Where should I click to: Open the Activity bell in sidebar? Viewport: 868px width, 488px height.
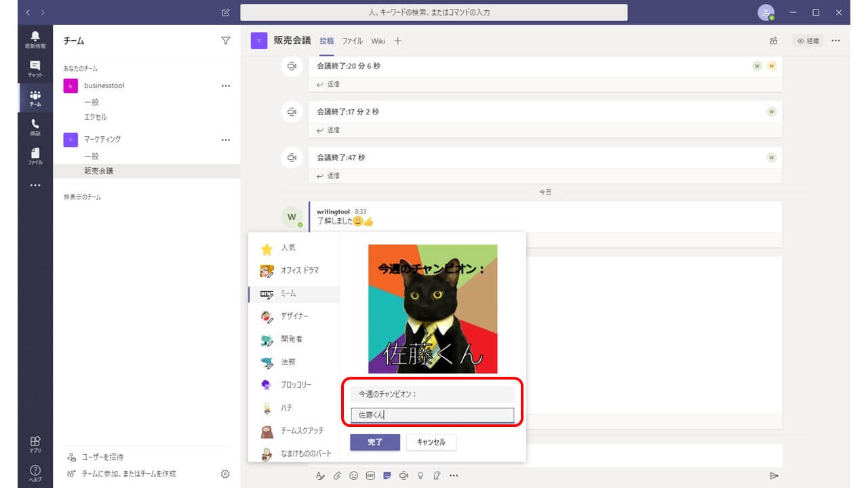(35, 39)
